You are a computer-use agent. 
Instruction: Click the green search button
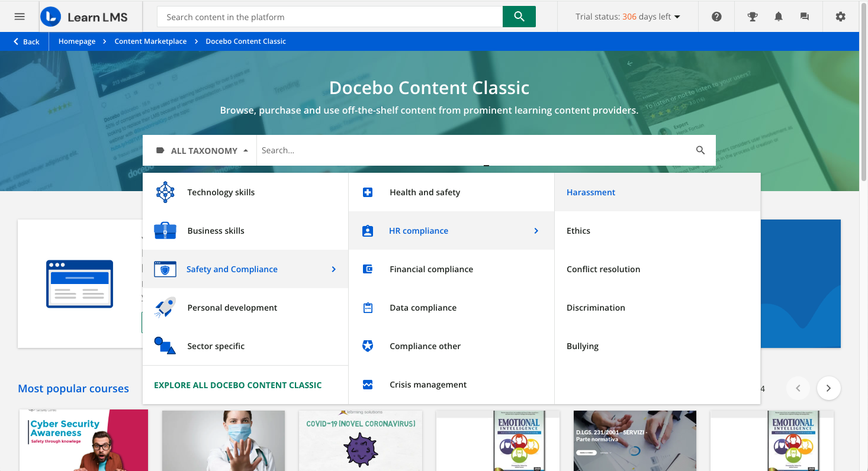point(519,17)
